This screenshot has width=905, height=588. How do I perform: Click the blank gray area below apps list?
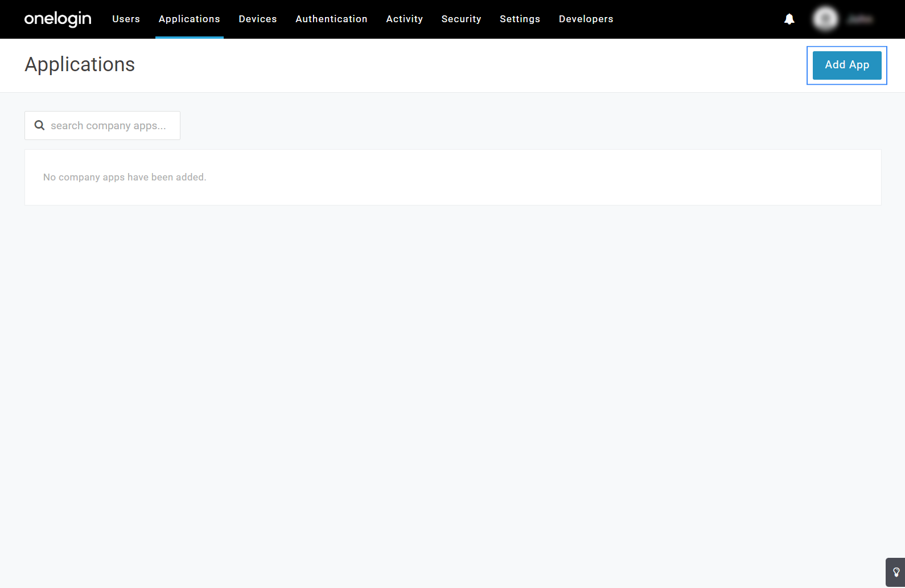(x=452, y=370)
